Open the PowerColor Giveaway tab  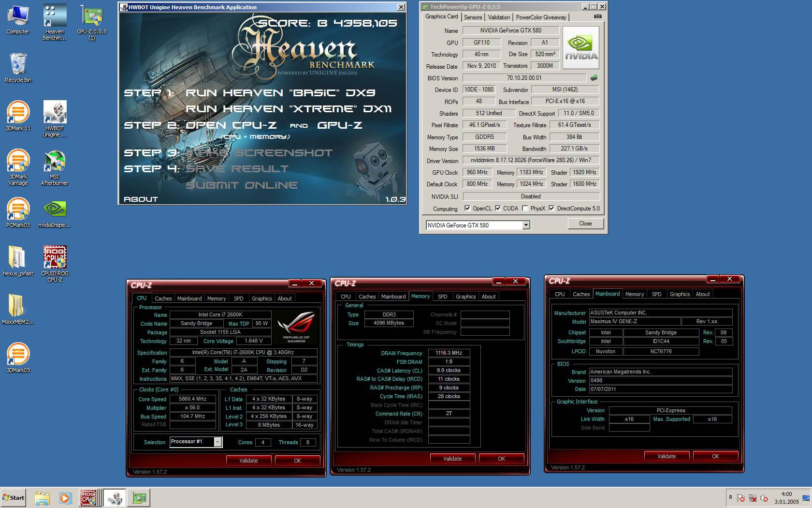pyautogui.click(x=541, y=17)
